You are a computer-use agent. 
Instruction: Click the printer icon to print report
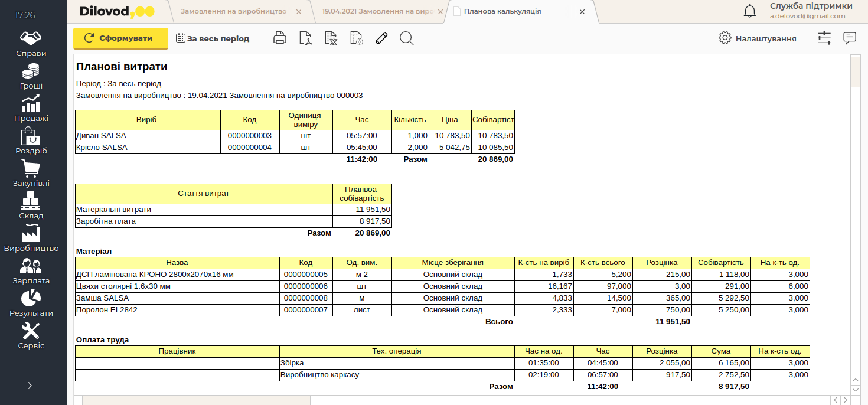280,38
